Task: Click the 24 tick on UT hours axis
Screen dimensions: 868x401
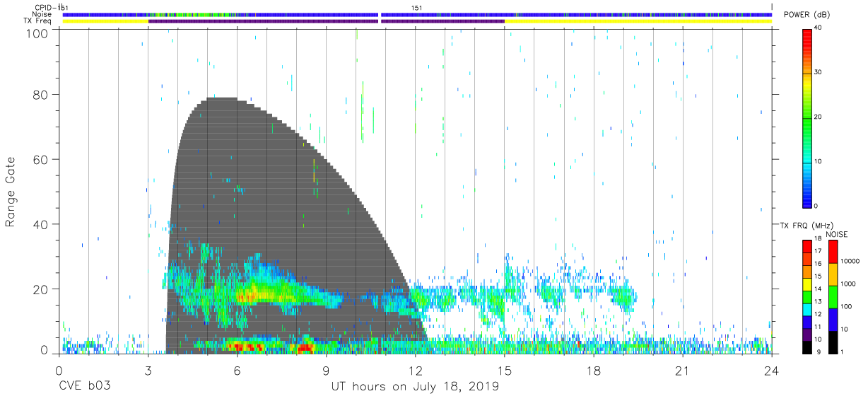Action: 772,371
